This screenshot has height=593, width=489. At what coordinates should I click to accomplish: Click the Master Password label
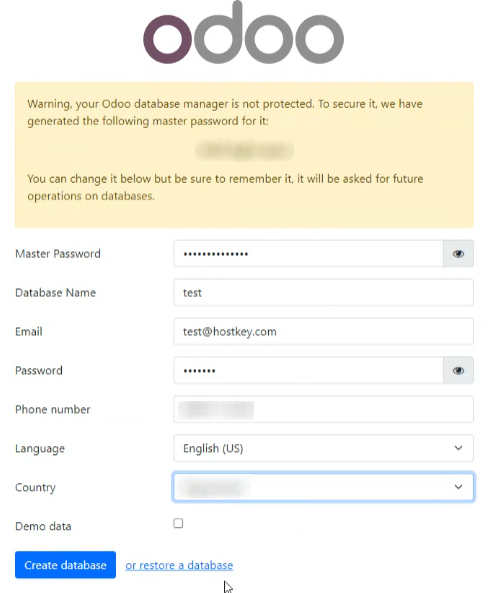click(x=58, y=254)
